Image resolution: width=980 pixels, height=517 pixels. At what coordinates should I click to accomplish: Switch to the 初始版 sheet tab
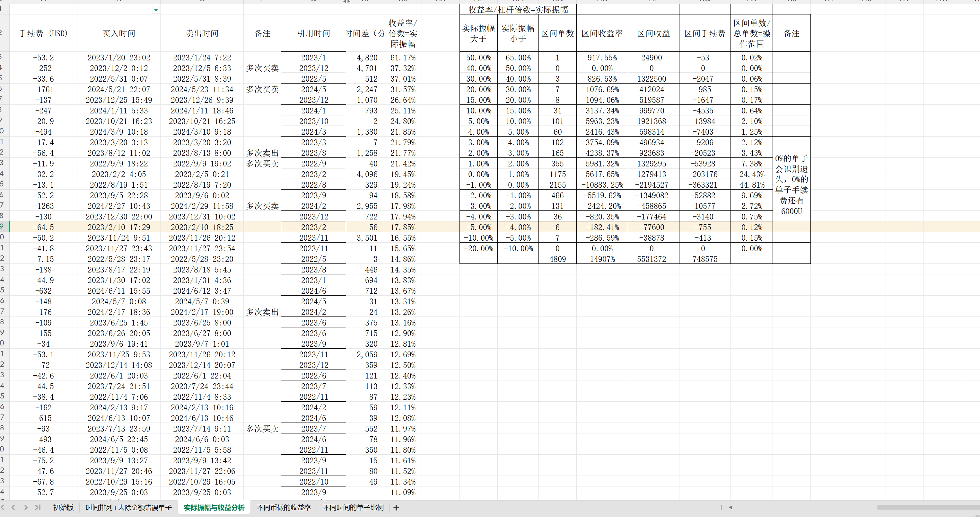click(x=63, y=507)
